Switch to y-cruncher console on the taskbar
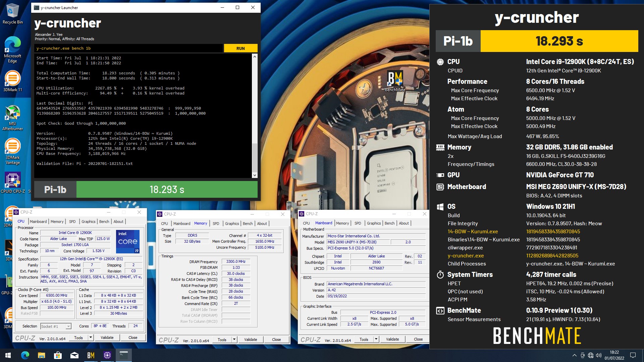The height and width of the screenshot is (362, 644). tap(123, 355)
